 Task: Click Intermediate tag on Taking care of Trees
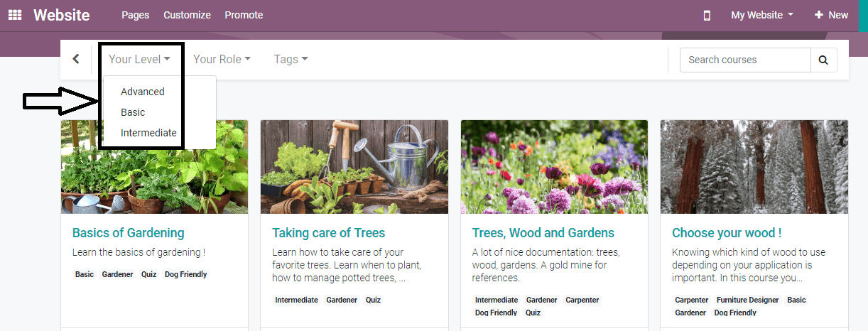[297, 300]
